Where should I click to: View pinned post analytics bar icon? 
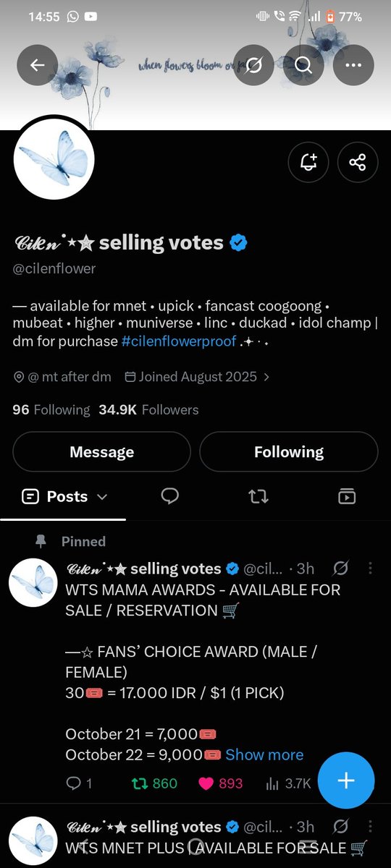pos(273,783)
